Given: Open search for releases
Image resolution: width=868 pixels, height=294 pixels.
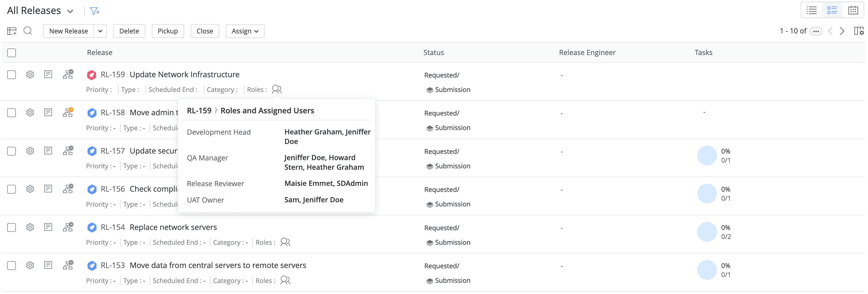Looking at the screenshot, I should [28, 31].
